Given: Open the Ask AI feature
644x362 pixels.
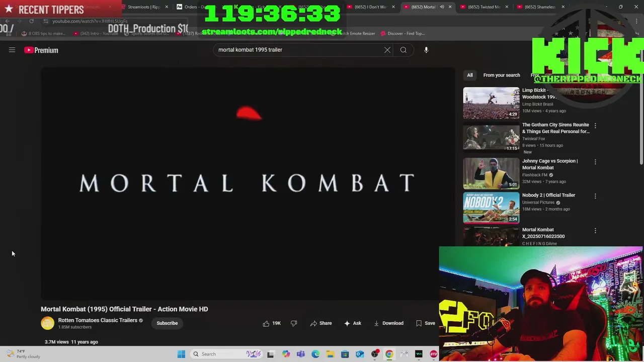Looking at the screenshot, I should tap(352, 323).
